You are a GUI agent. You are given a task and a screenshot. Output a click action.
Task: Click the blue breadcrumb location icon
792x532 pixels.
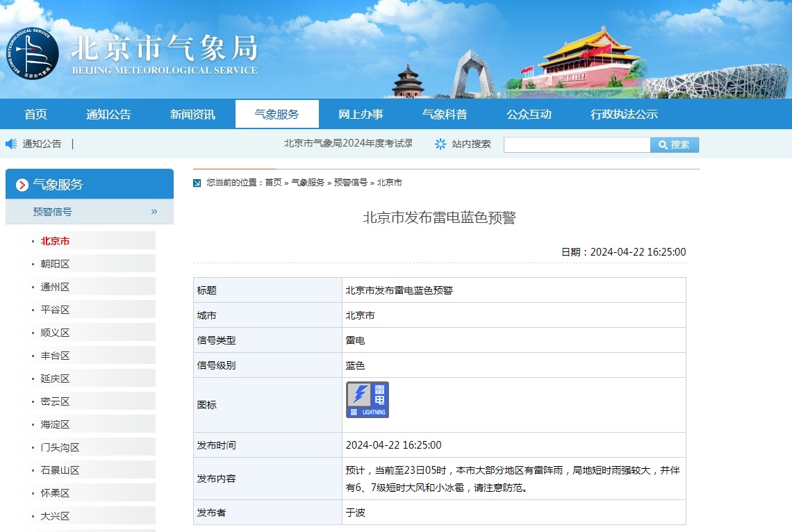pyautogui.click(x=197, y=183)
